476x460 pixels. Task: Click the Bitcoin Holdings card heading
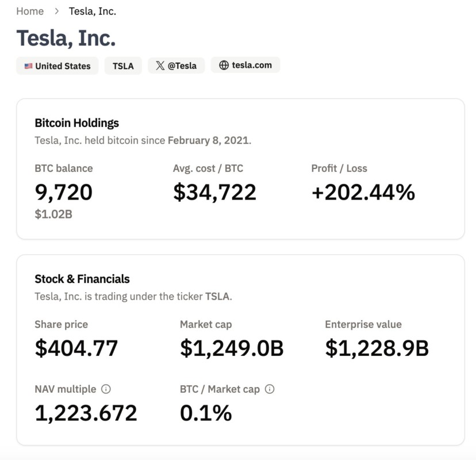(x=77, y=122)
